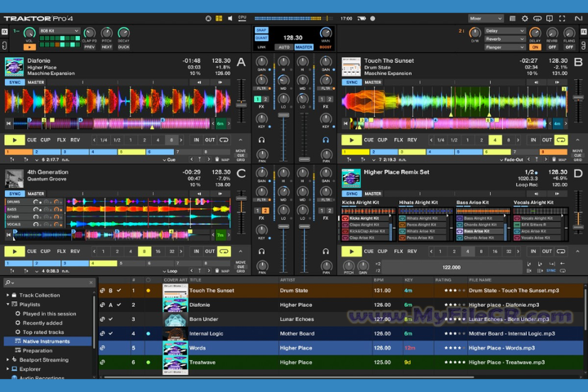Viewport: 588px width, 392px height.
Task: Enable headphone cue for channel C
Action: click(262, 252)
